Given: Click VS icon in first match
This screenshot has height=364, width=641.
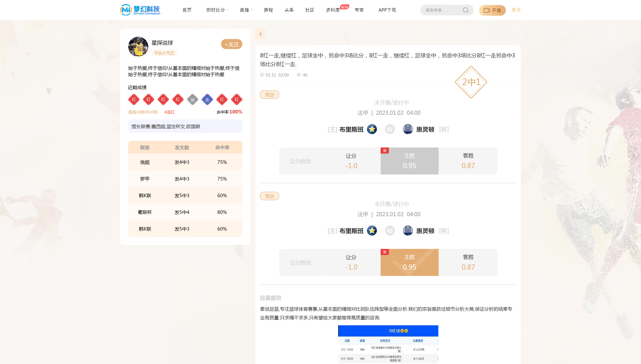Looking at the screenshot, I should [390, 129].
